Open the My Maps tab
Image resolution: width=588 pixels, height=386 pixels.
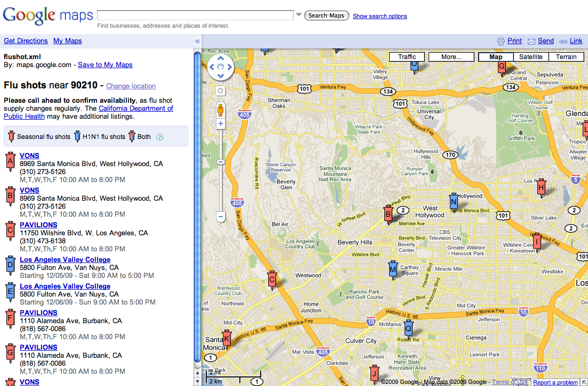coord(68,41)
